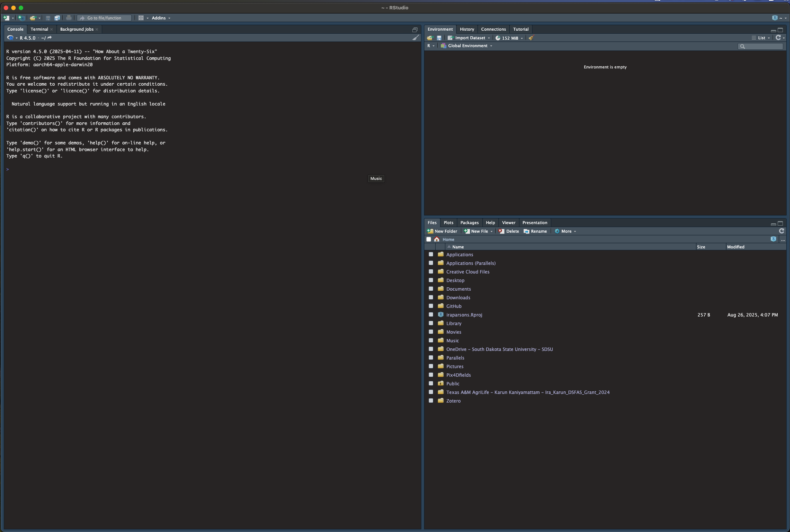Switch to the Connections tab
The width and height of the screenshot is (790, 532).
493,29
